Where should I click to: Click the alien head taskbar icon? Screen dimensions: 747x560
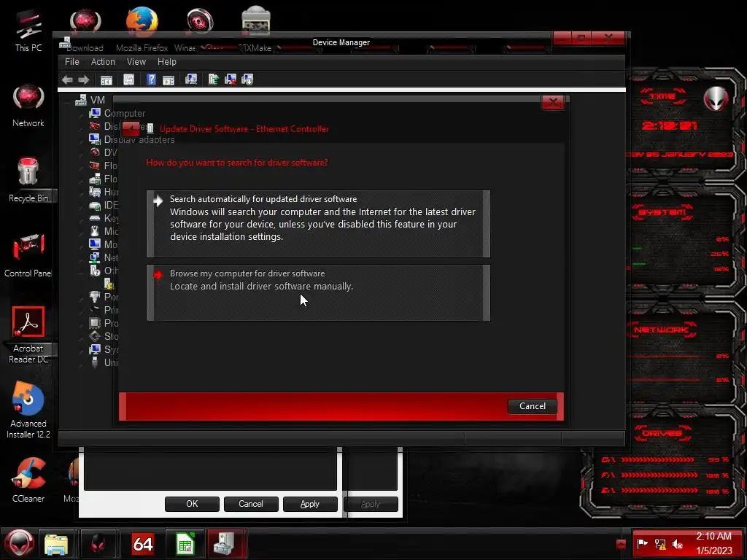tap(98, 544)
